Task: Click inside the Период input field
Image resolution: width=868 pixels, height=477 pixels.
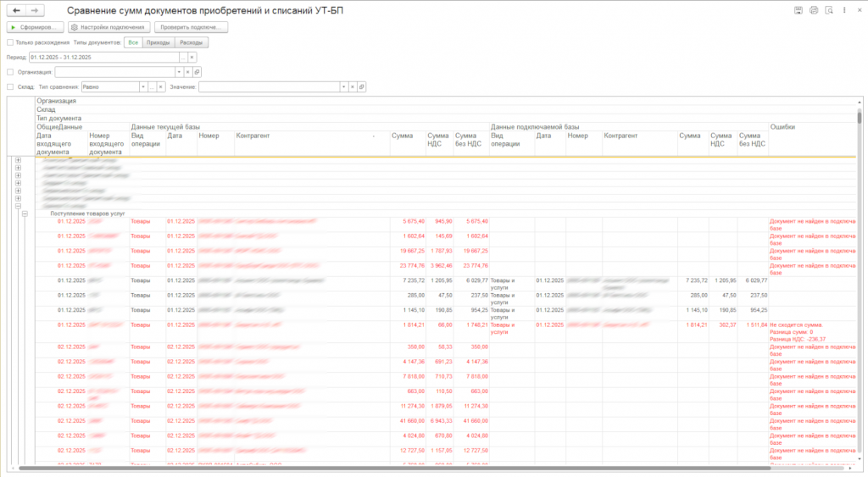Action: pos(104,57)
